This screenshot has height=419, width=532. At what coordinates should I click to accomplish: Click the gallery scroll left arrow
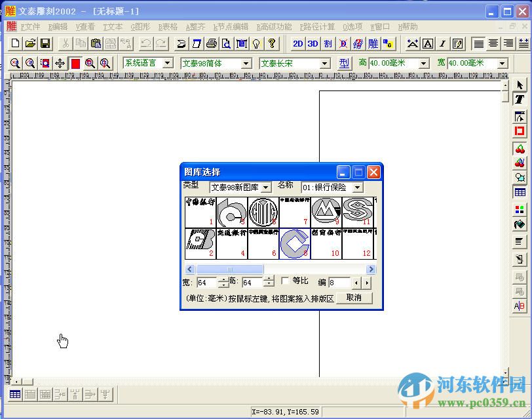(190, 269)
